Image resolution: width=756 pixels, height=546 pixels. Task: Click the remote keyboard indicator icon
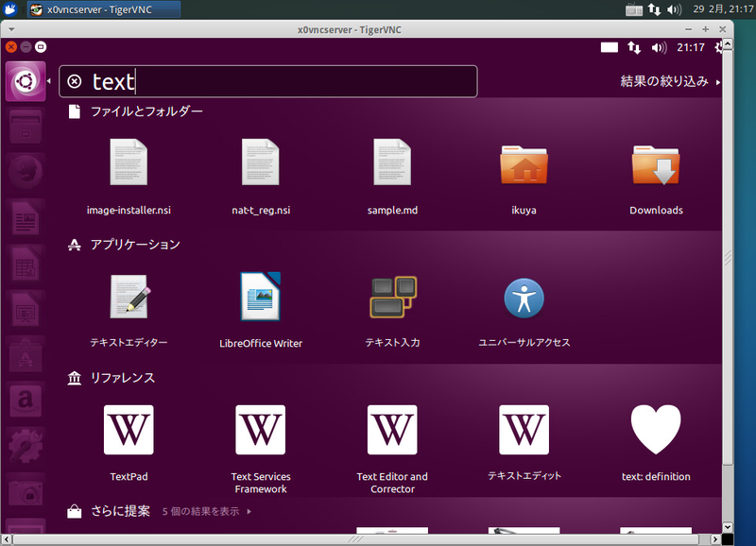click(610, 47)
